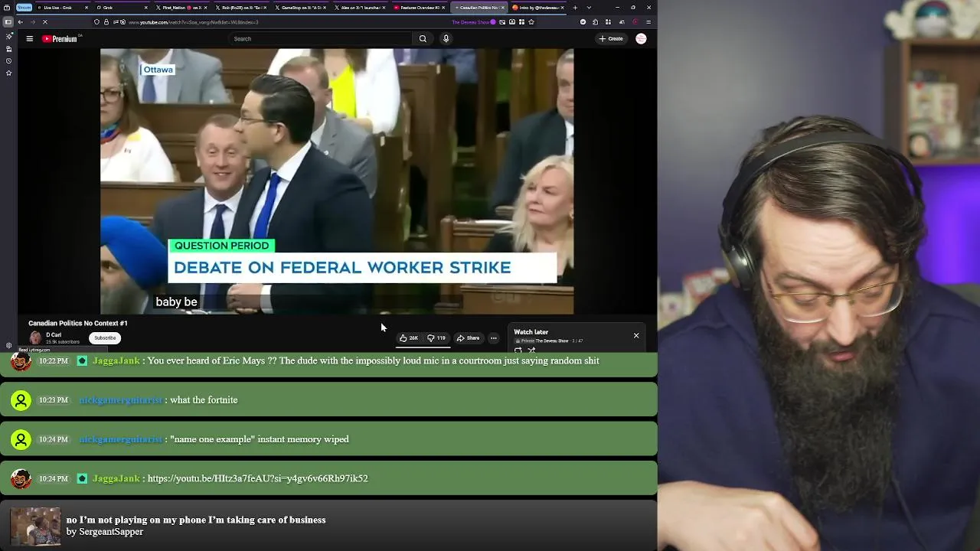The width and height of the screenshot is (980, 551).
Task: Run the search with the magnifier button
Action: [x=423, y=38]
